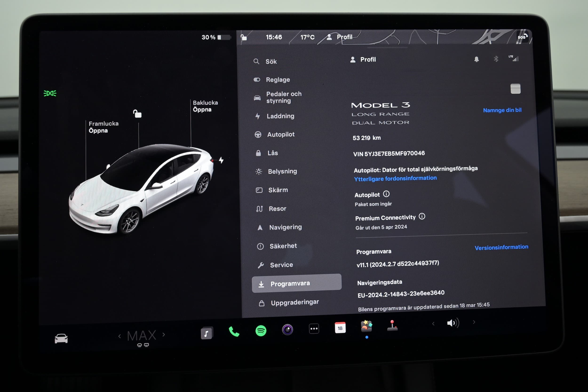Show Premium Connectivity info icon

[x=422, y=217]
